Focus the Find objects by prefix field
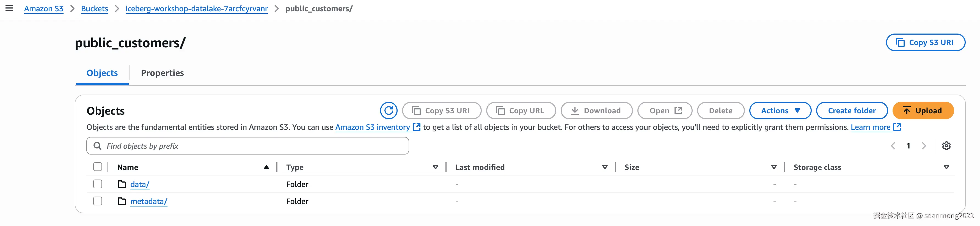 pos(255,146)
